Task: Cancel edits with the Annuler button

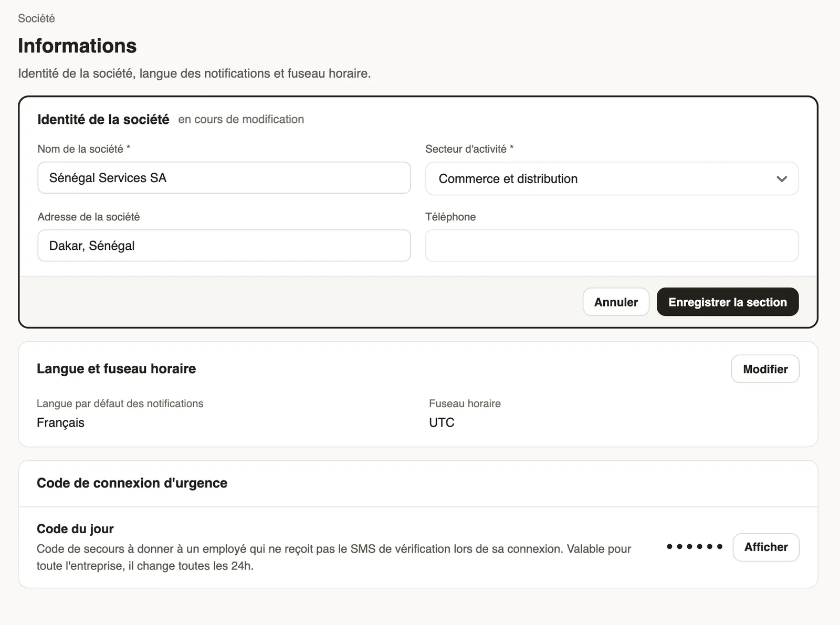Action: pos(616,302)
